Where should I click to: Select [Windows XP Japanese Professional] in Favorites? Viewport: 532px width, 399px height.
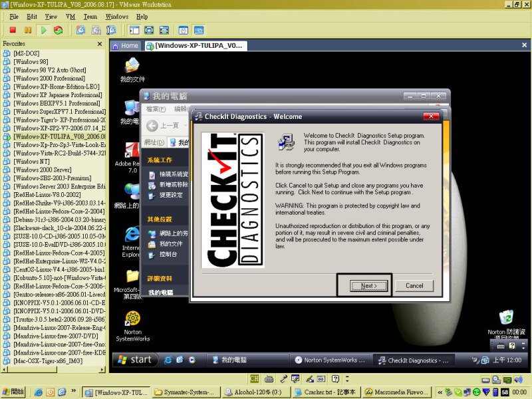pyautogui.click(x=57, y=94)
